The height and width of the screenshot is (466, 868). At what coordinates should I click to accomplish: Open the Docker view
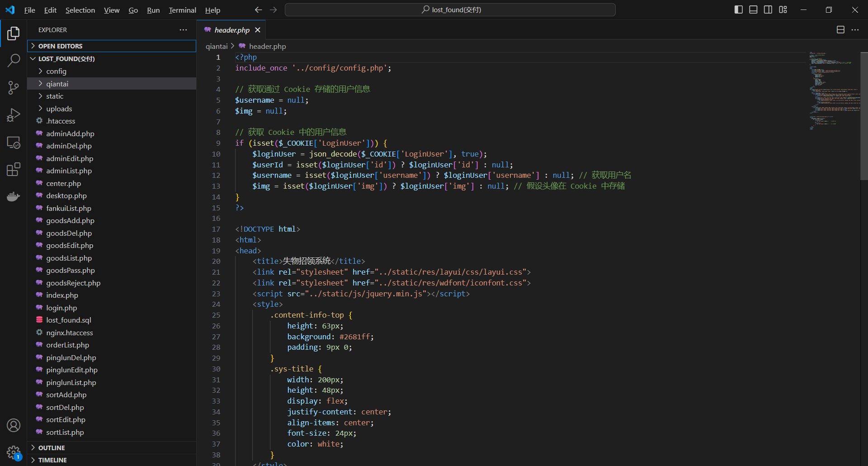click(14, 196)
